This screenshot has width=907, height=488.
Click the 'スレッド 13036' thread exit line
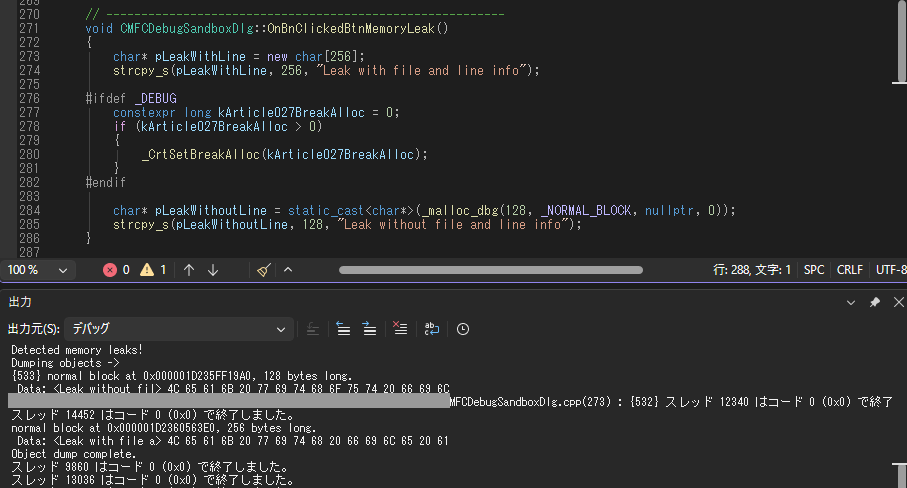click(x=153, y=480)
